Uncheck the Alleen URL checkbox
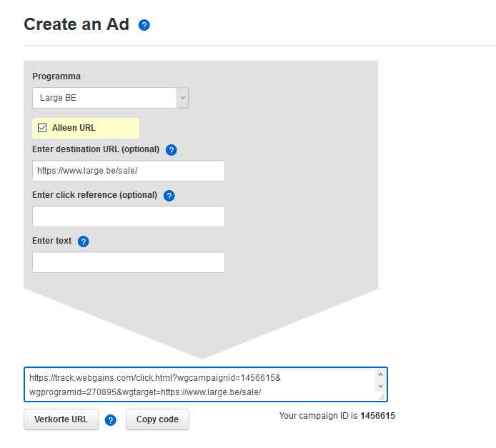The image size is (496, 448). [42, 128]
